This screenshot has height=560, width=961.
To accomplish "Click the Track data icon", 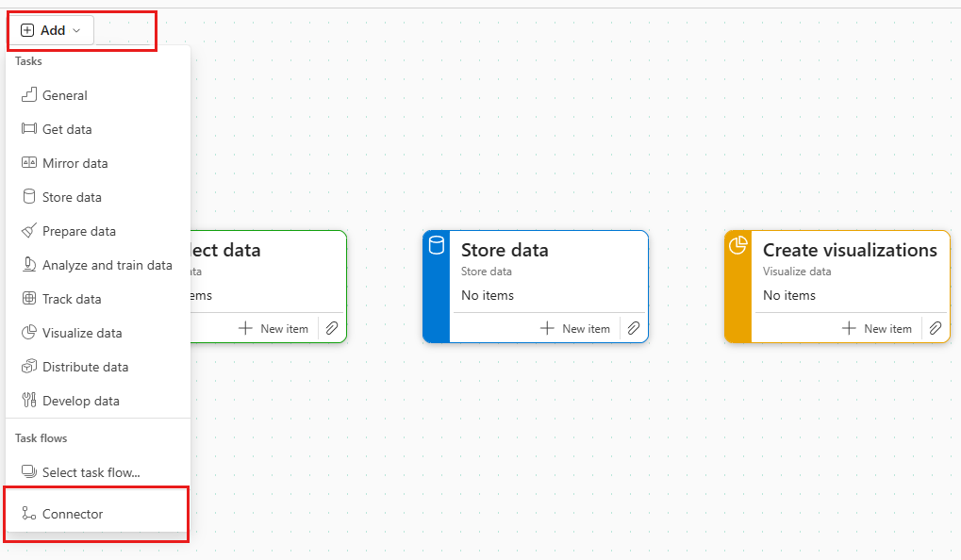I will click(28, 299).
